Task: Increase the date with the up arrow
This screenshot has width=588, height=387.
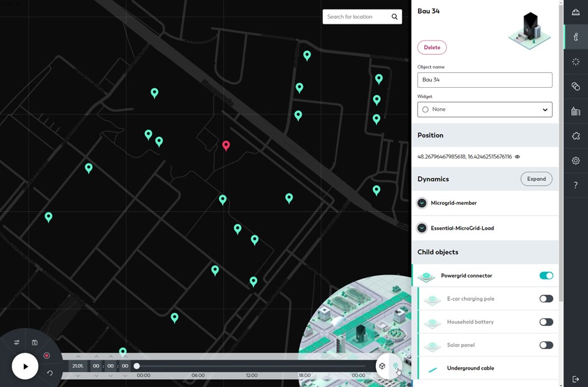Action: (78, 357)
